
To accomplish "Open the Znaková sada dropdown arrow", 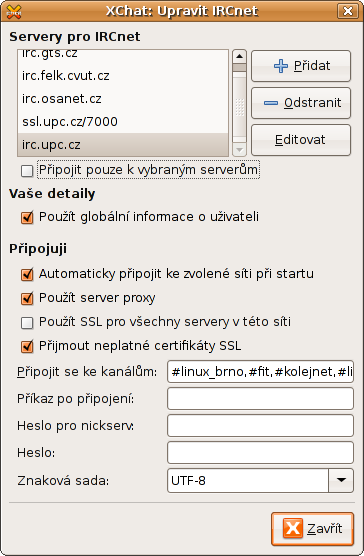I will pos(341,480).
